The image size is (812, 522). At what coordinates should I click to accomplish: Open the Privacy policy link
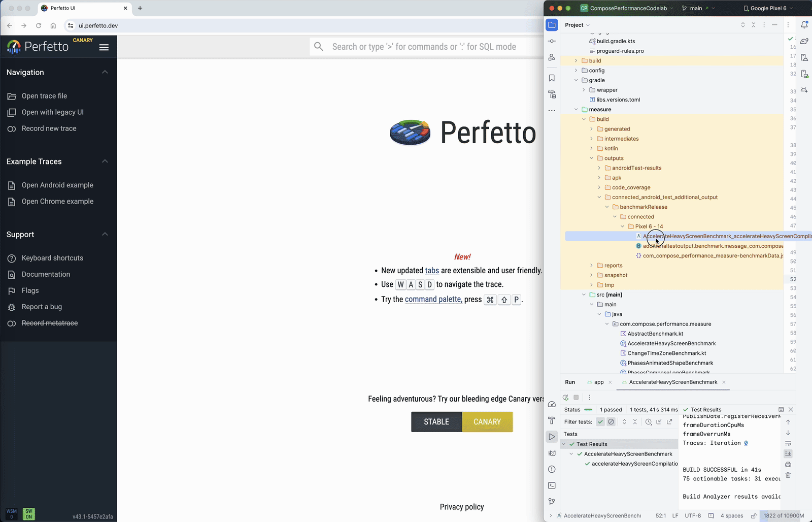462,507
